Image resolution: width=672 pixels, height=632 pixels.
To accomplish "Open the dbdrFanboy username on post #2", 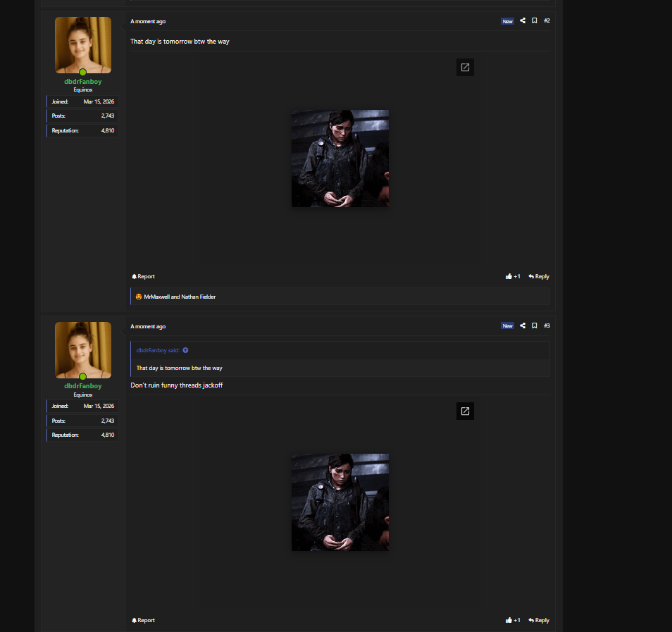I will tap(83, 82).
